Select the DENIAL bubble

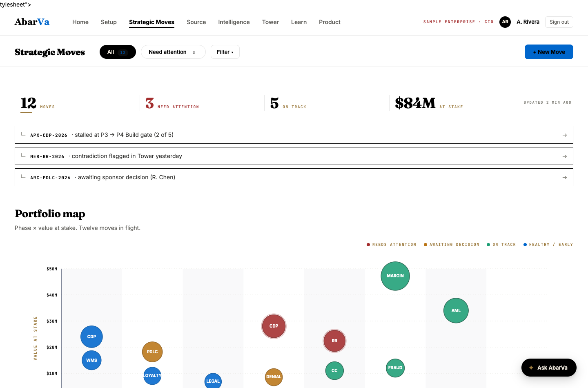click(274, 377)
